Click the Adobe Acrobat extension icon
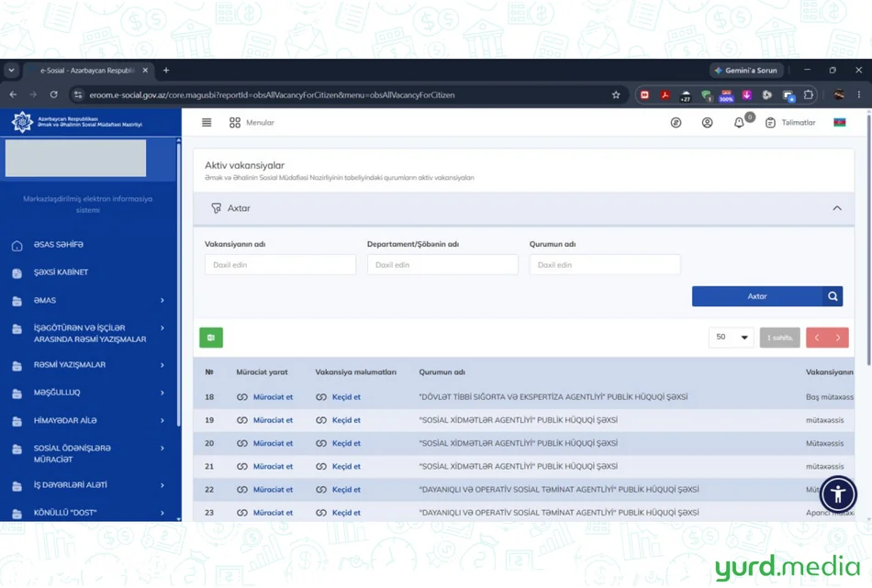Viewport: 872px width, 588px height. tap(665, 95)
